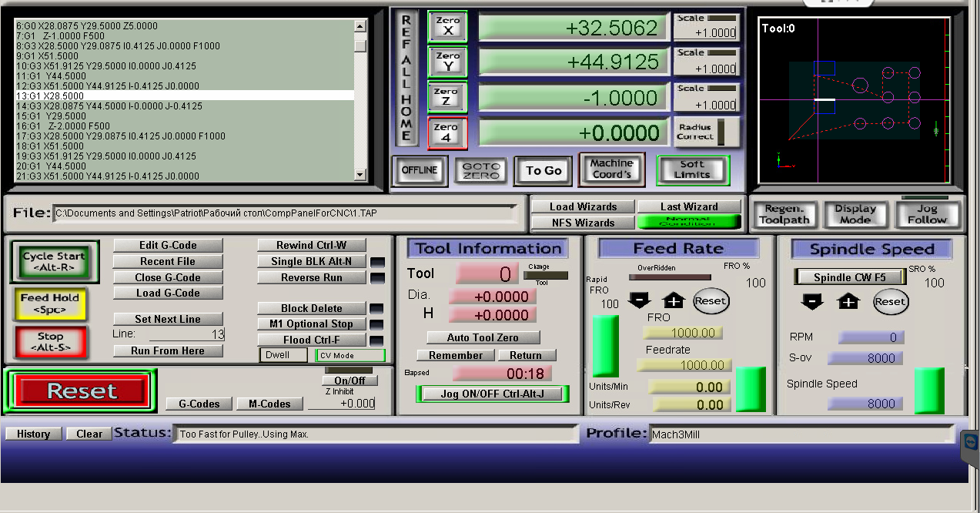Lower spindle speed with down arrow

(812, 302)
